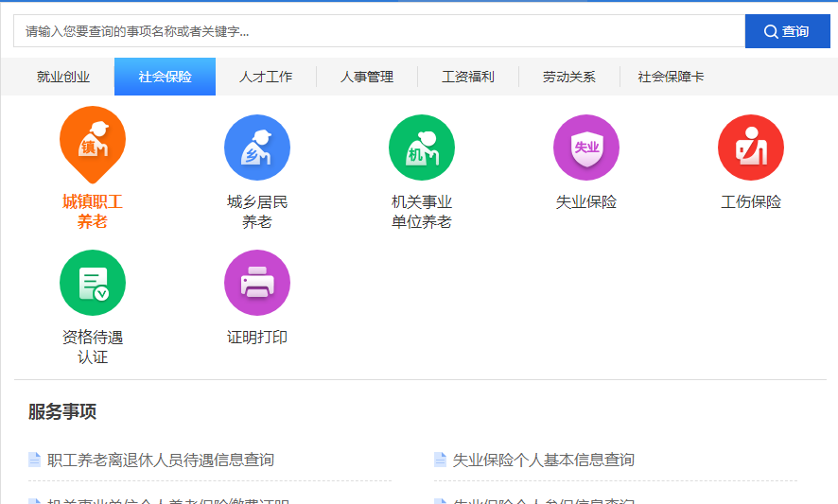Select the 社会保险 tab

165,77
